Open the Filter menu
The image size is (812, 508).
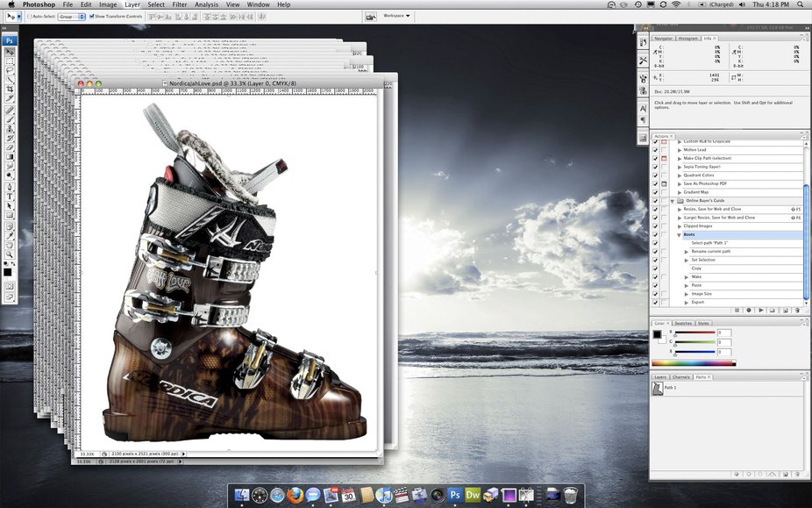(x=179, y=4)
